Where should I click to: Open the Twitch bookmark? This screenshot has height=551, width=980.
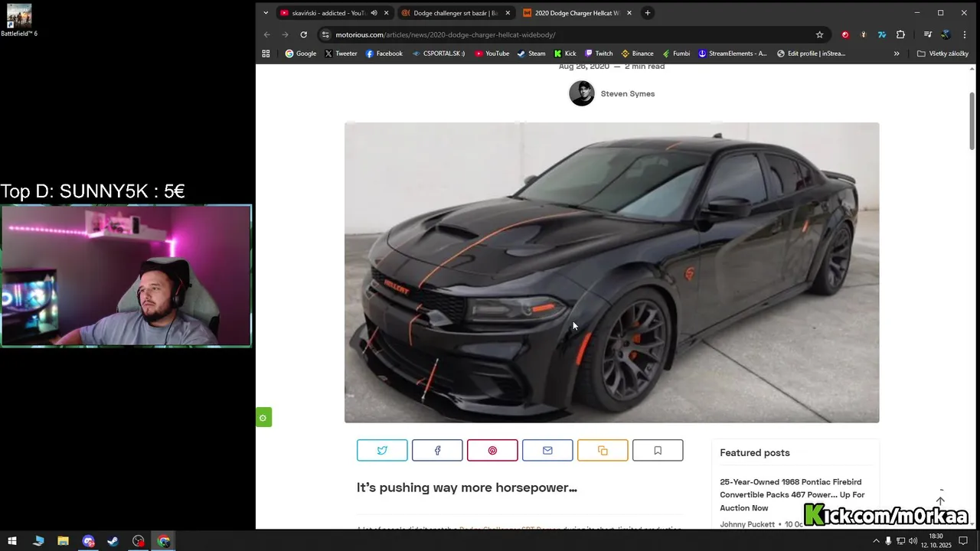599,54
